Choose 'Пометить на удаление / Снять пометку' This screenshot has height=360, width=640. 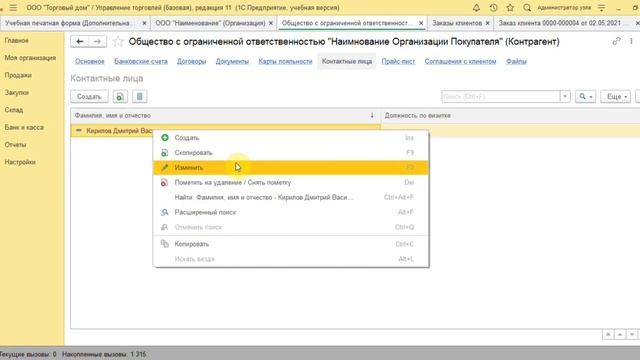[x=291, y=182]
